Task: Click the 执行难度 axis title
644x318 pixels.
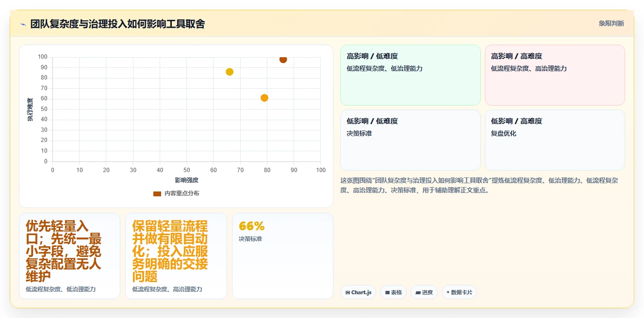Action: tap(30, 110)
